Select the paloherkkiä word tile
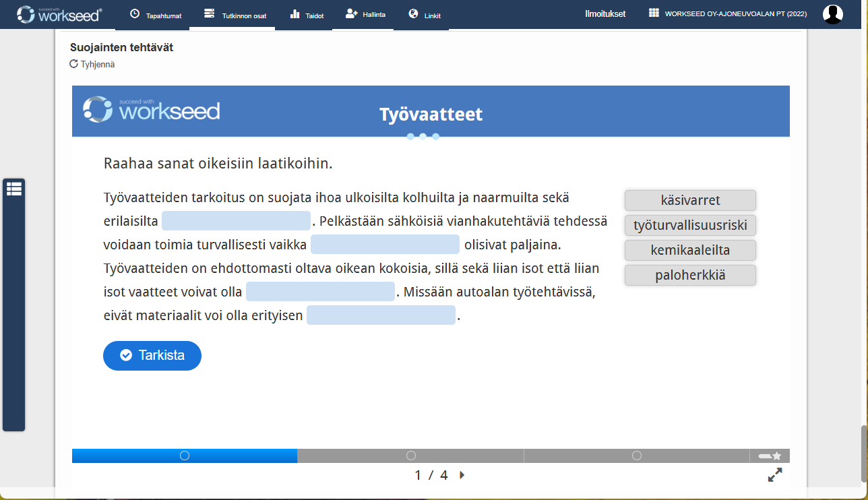This screenshot has height=500, width=868. tap(690, 275)
